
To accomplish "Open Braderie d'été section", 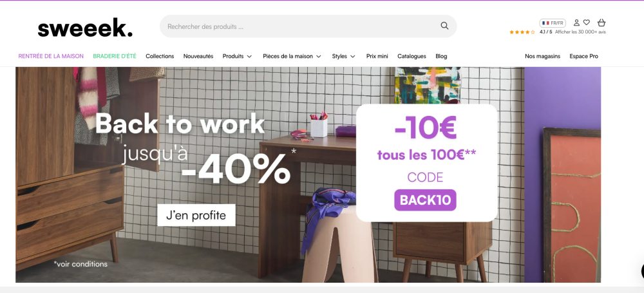I will pos(115,56).
